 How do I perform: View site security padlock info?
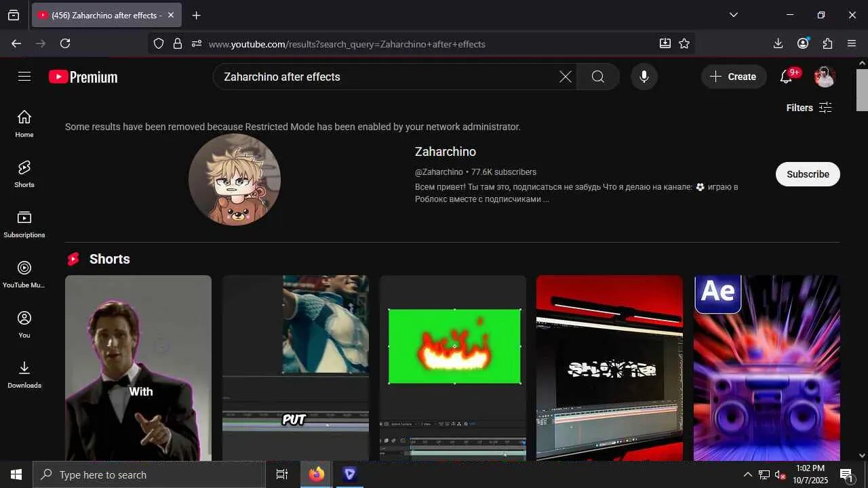point(178,43)
